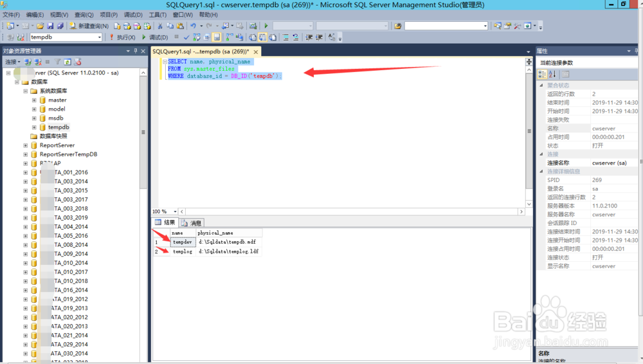This screenshot has width=643, height=364.
Task: Collapse the server root node
Action: click(x=8, y=73)
